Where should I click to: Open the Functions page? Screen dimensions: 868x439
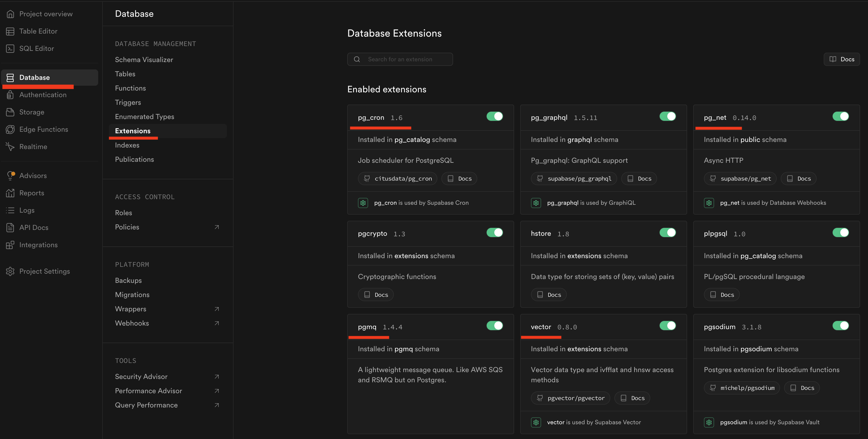(x=131, y=88)
